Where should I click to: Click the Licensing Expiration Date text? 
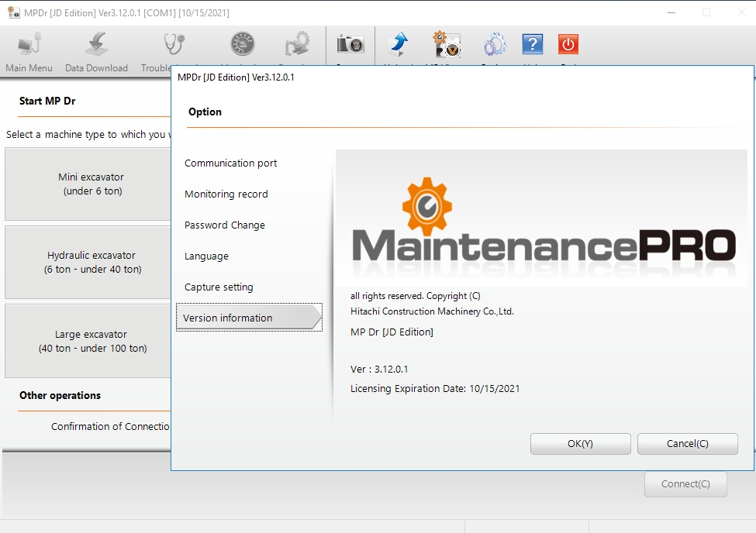point(435,388)
